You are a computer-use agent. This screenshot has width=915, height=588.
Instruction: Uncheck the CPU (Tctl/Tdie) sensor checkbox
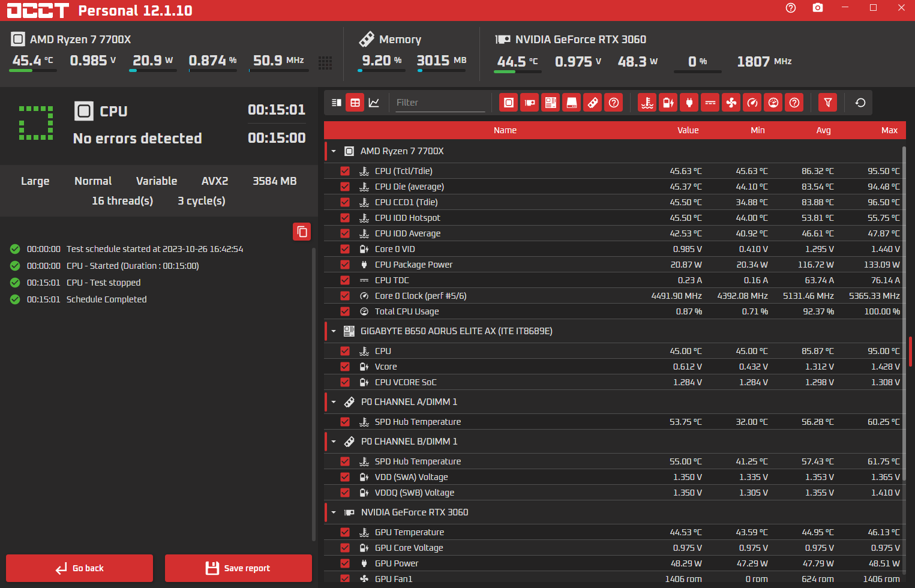coord(345,171)
